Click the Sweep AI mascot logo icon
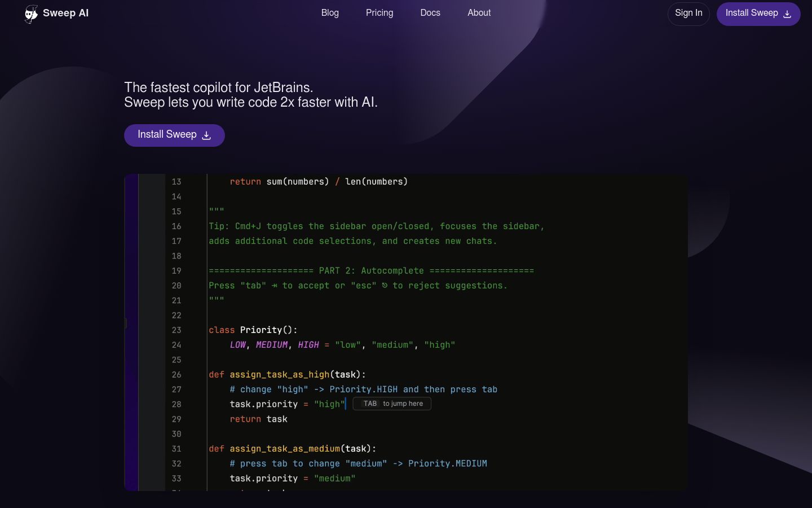812x508 pixels. pyautogui.click(x=32, y=14)
